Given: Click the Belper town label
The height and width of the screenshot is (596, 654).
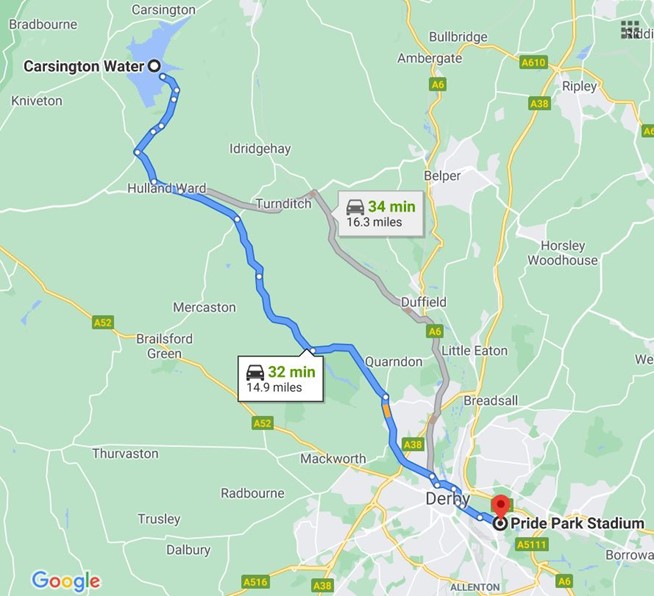Looking at the screenshot, I should [x=442, y=176].
